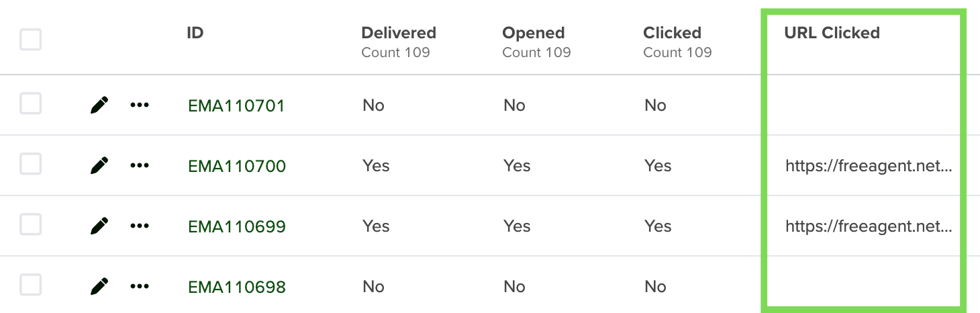Select the checkbox for row EMA110699

point(30,224)
